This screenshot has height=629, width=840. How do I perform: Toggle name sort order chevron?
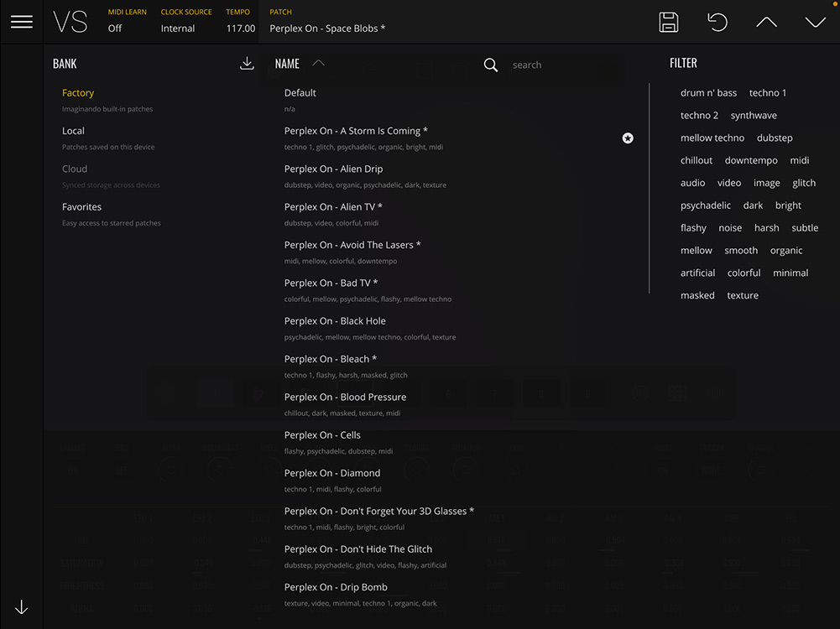coord(318,63)
